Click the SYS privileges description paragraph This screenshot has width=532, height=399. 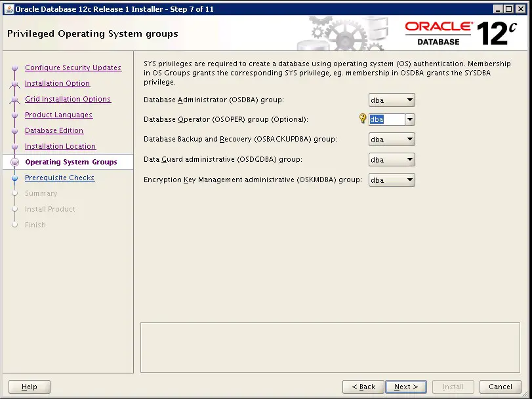pos(327,73)
